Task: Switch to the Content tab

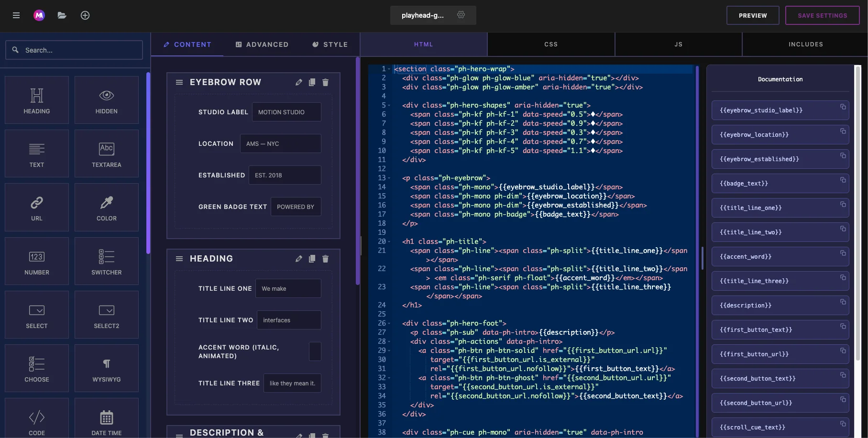Action: 187,44
